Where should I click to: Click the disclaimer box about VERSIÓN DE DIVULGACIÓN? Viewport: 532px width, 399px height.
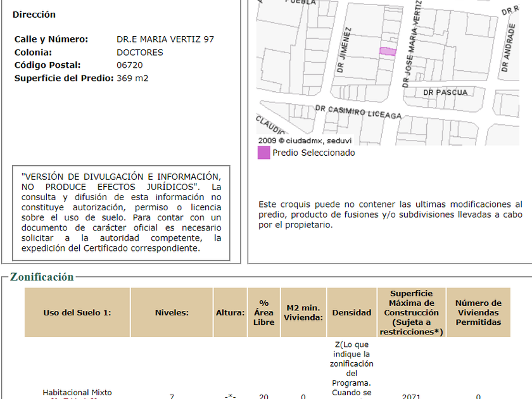click(121, 213)
